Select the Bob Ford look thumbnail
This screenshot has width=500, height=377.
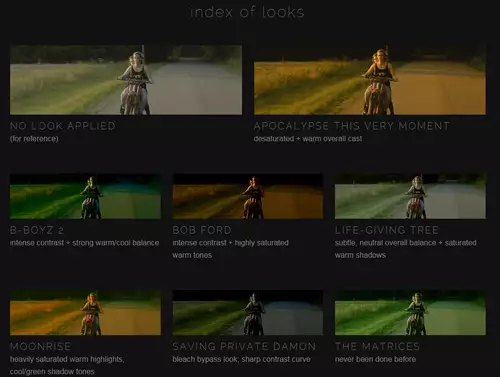pyautogui.click(x=248, y=196)
